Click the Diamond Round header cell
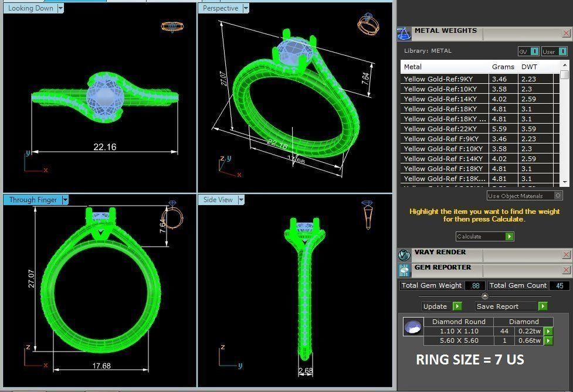The width and height of the screenshot is (573, 392). pyautogui.click(x=459, y=322)
